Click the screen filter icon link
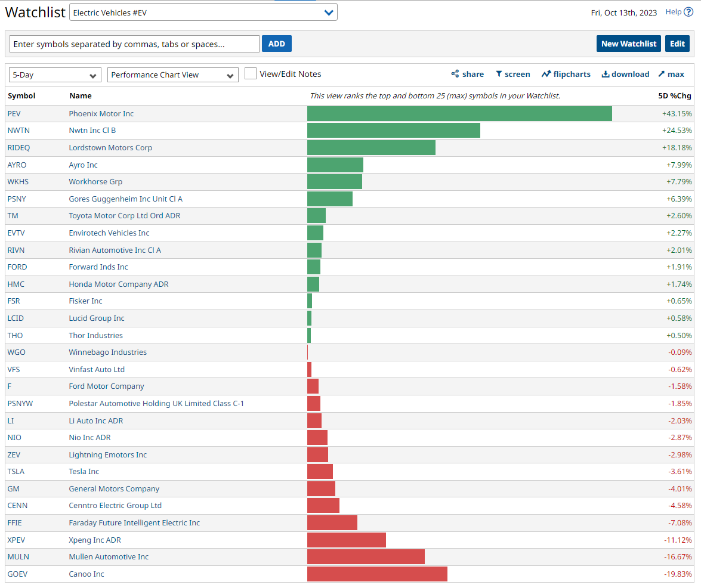The image size is (701, 588). click(x=513, y=74)
